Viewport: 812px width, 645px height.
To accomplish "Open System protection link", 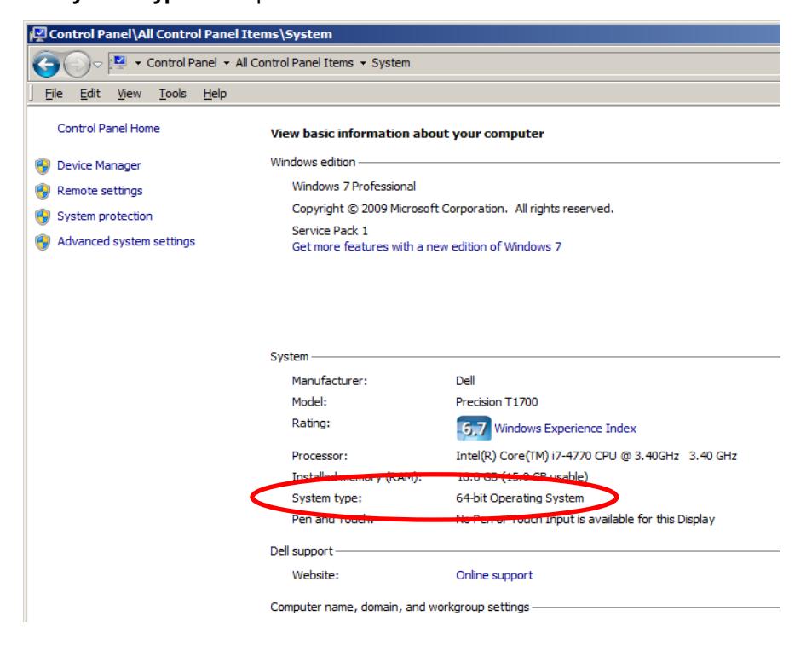I will 105,216.
